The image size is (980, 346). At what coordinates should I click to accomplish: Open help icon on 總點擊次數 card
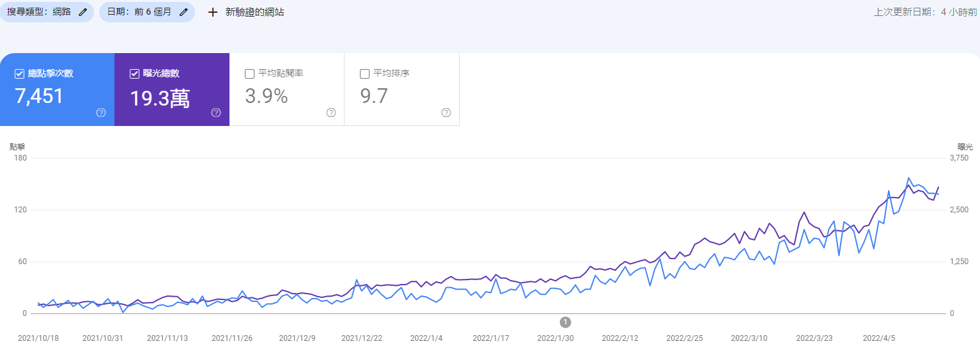point(101,113)
